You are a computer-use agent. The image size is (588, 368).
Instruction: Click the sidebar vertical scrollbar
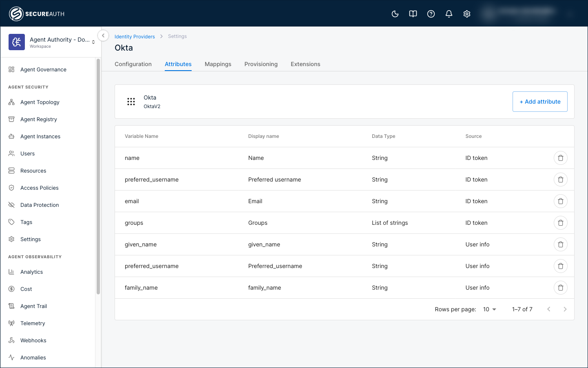[98, 177]
